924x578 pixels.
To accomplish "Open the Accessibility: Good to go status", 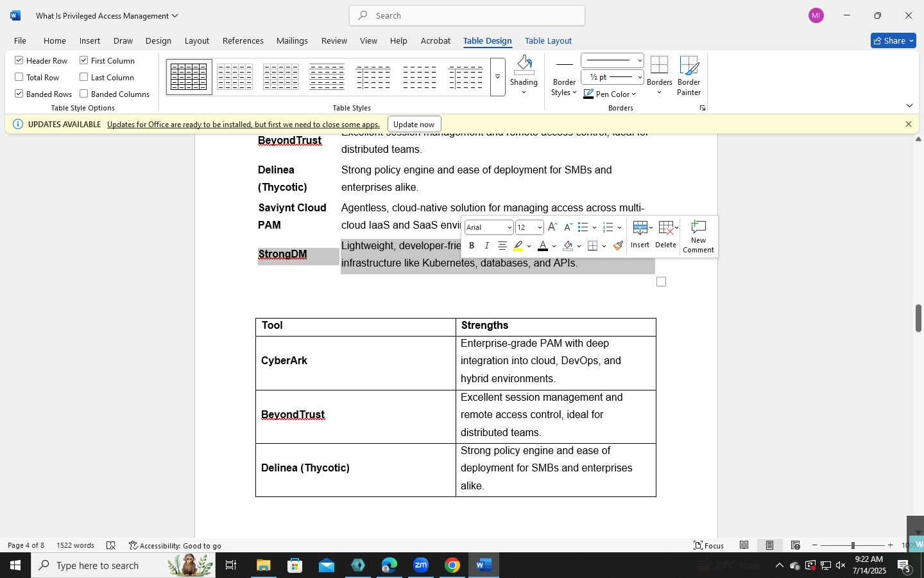I will tap(175, 545).
